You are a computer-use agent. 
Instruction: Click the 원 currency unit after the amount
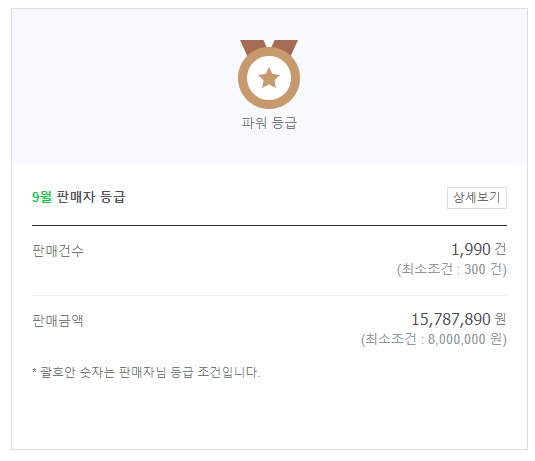500,319
